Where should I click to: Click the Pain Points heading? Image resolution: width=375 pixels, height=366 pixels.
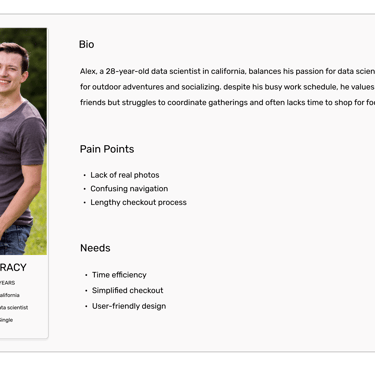[107, 149]
